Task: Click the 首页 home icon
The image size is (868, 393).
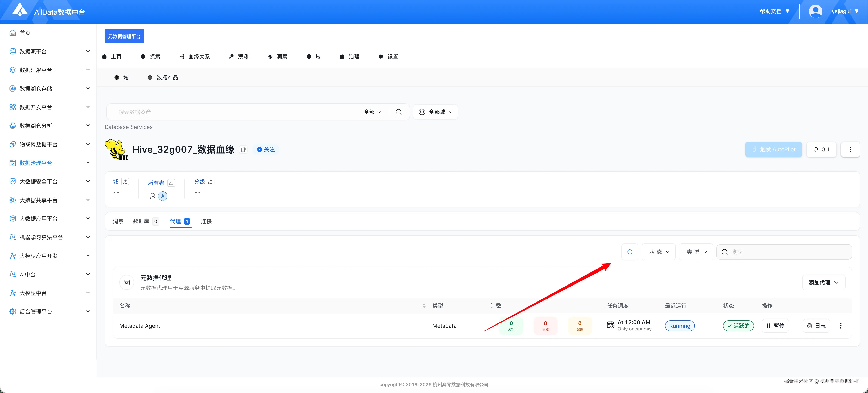Action: tap(13, 33)
